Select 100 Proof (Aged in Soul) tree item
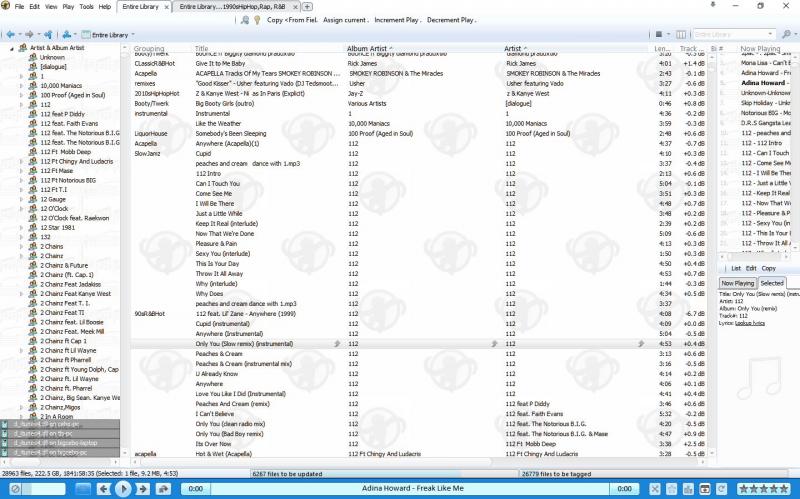 point(72,95)
